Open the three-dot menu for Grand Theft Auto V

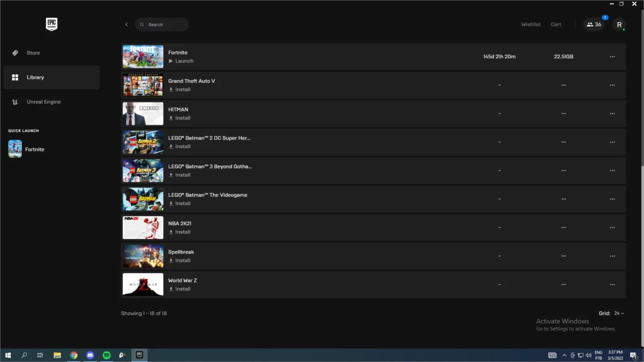(x=612, y=85)
